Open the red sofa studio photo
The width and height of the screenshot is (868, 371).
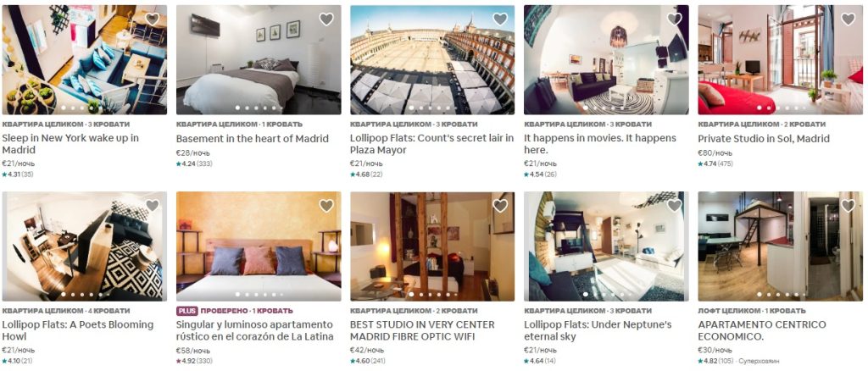(x=780, y=59)
